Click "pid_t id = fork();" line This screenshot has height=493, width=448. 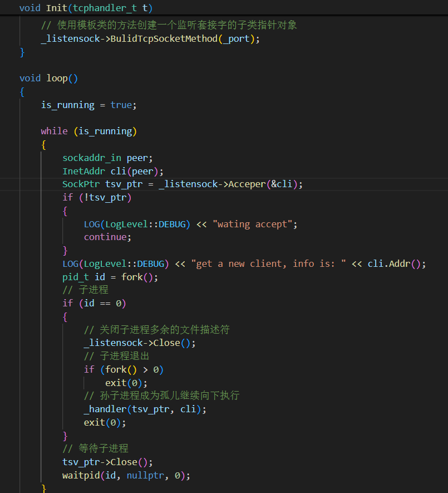110,277
